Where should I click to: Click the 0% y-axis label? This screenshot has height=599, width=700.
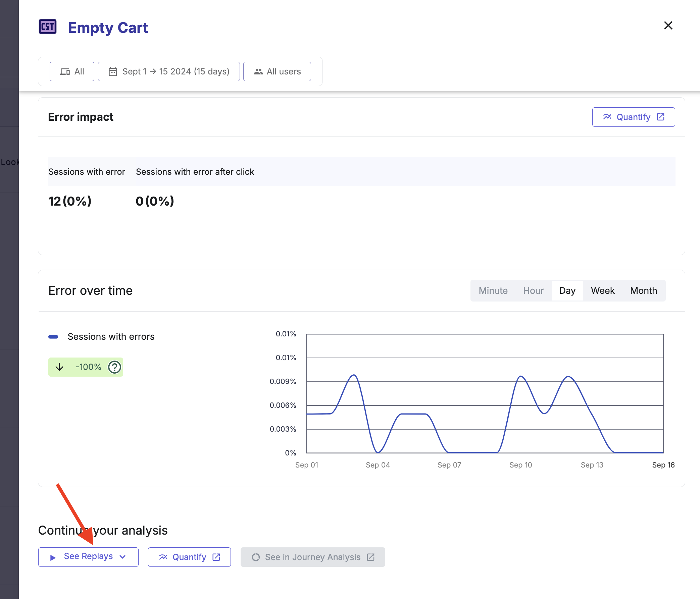click(291, 453)
